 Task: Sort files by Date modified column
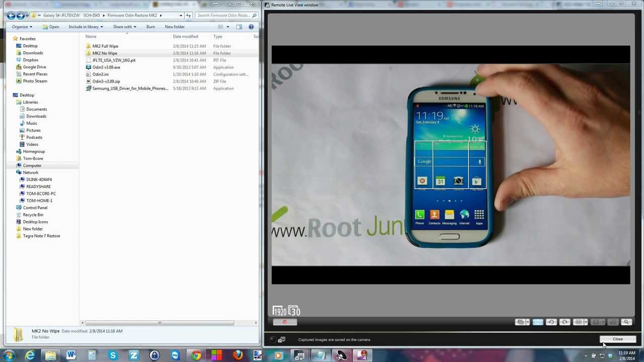point(185,36)
